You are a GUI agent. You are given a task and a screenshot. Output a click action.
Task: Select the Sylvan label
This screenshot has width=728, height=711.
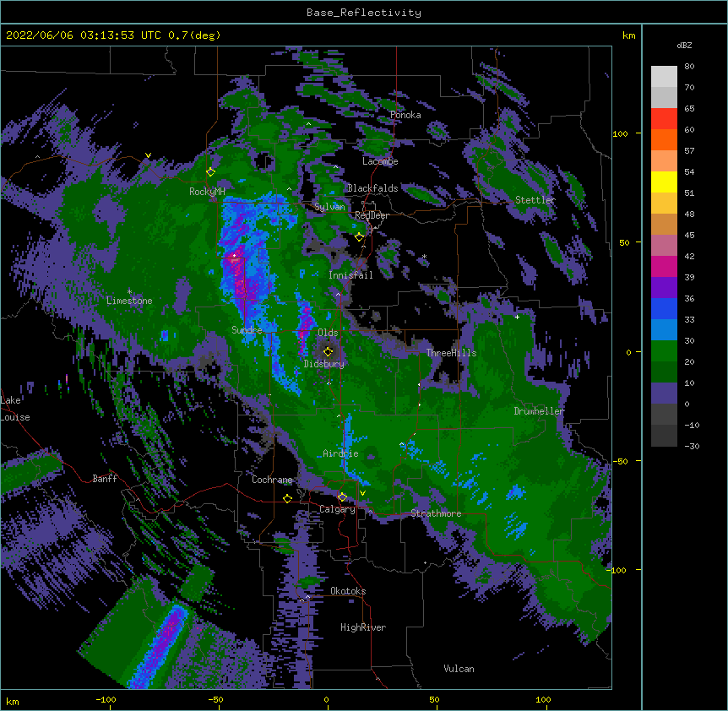(x=329, y=207)
